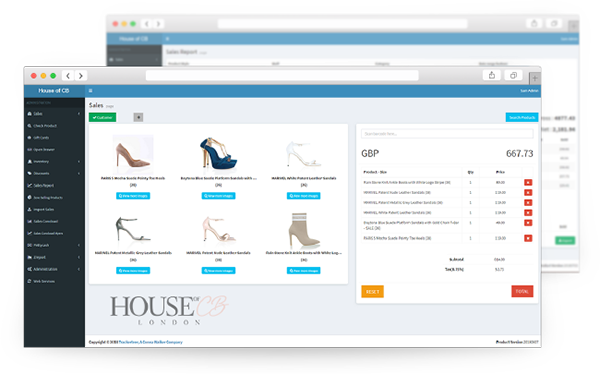
Task: Click the House of CB header brand
Action: (54, 91)
